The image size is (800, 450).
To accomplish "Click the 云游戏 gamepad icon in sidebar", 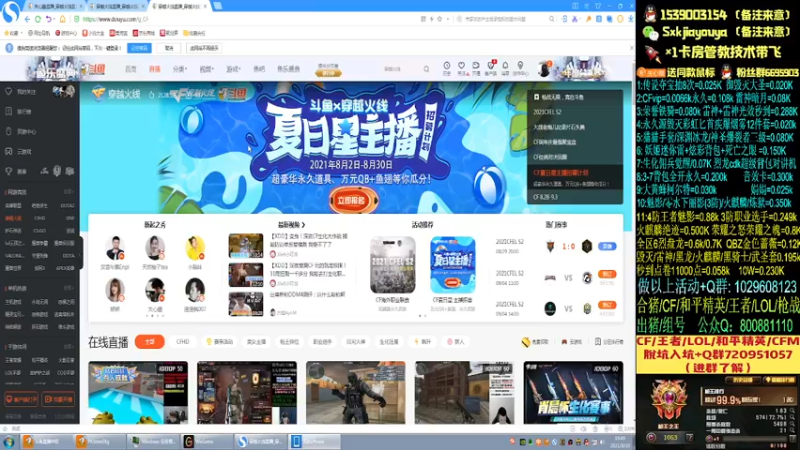I will click(9, 152).
